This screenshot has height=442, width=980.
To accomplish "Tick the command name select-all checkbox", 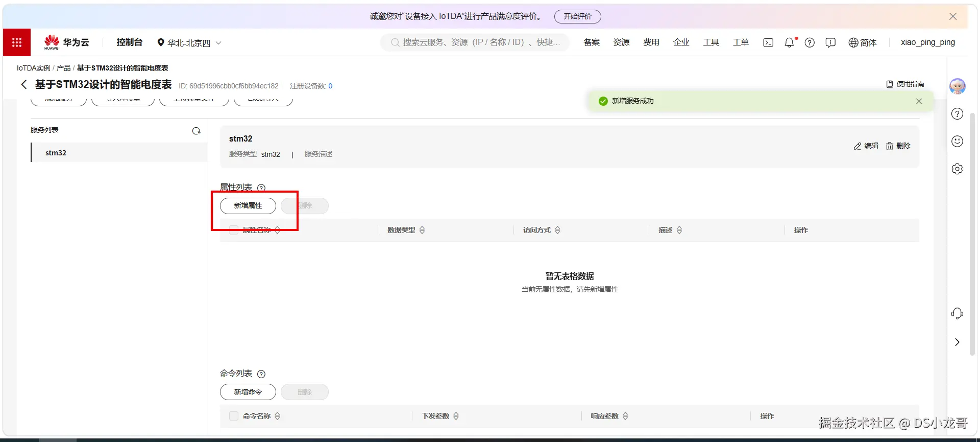I will pos(234,416).
